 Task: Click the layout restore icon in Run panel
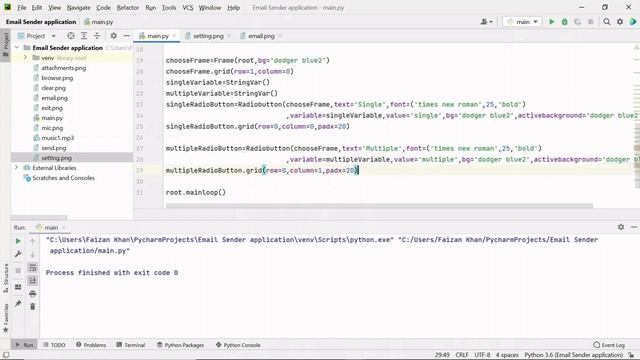coord(18,287)
